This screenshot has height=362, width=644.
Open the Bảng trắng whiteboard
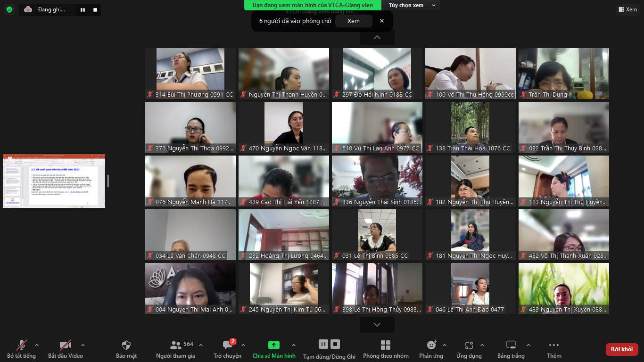tap(511, 349)
